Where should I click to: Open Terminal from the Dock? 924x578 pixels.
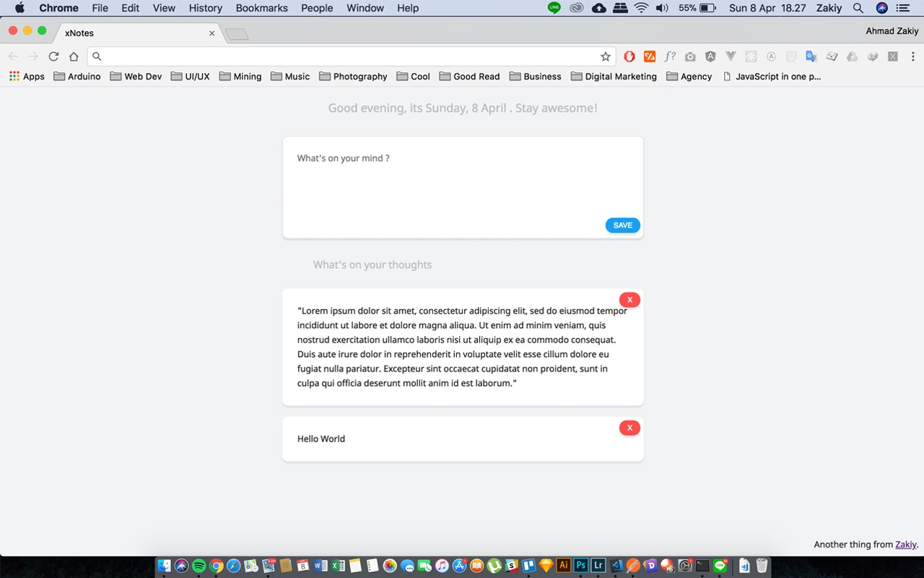click(x=702, y=566)
